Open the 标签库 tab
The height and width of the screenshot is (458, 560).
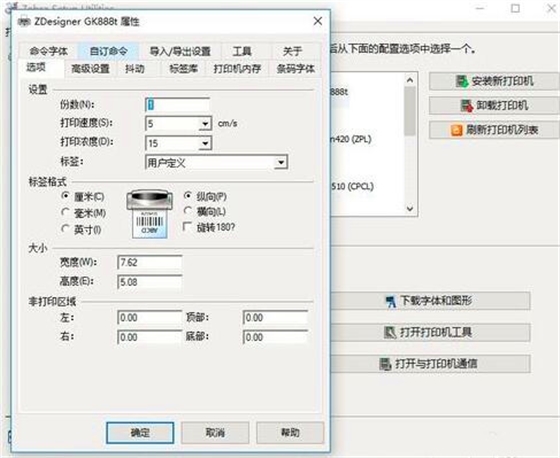183,69
